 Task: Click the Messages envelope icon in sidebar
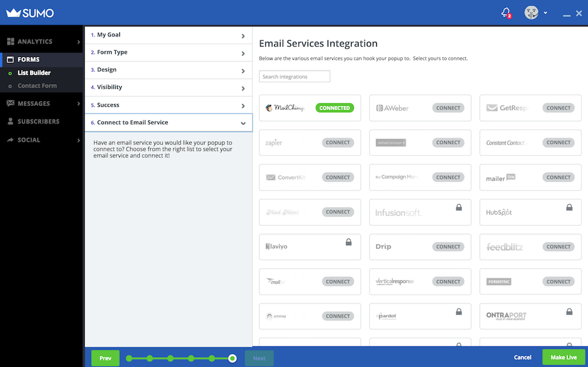pyautogui.click(x=11, y=103)
